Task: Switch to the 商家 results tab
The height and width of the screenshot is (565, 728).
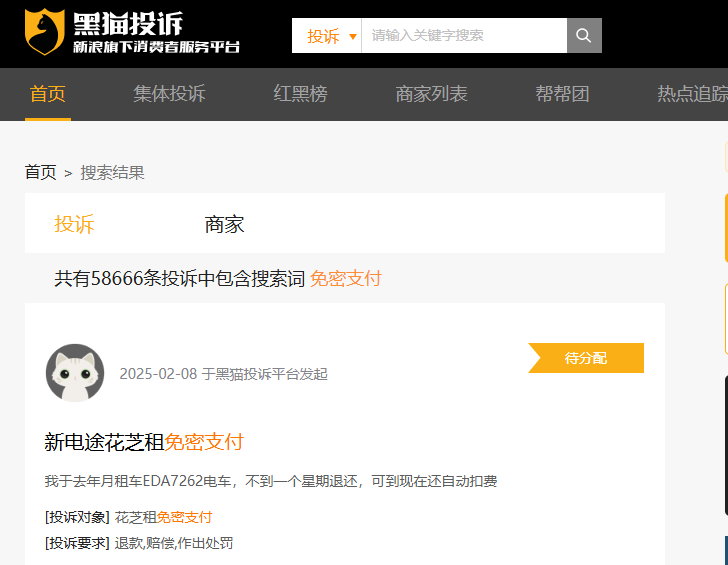Action: 224,224
